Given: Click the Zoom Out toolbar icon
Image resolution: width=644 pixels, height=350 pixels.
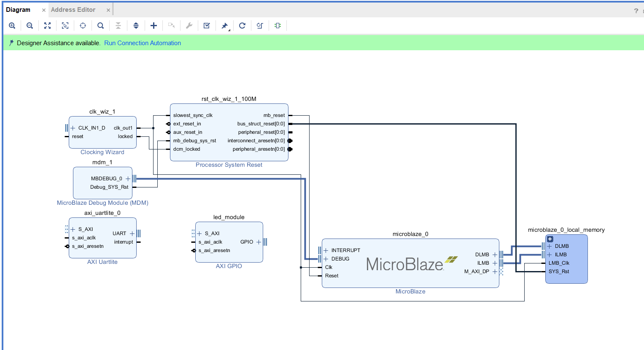Looking at the screenshot, I should 30,26.
